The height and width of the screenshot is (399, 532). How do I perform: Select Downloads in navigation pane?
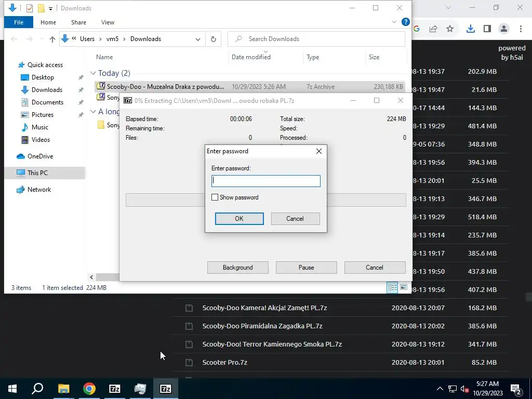tap(47, 90)
